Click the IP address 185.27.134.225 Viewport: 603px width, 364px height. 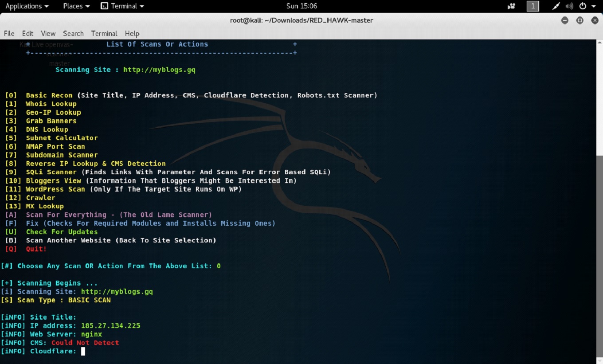[110, 325]
